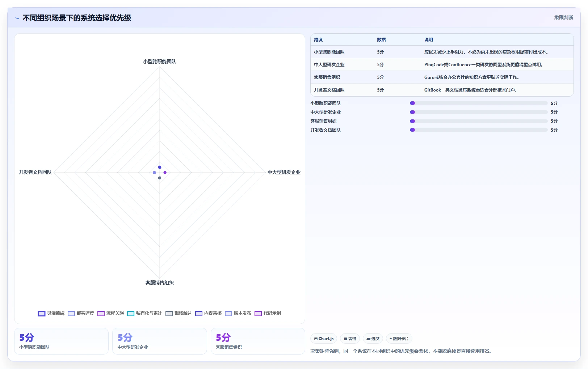Image resolution: width=588 pixels, height=369 pixels.
Task: Click the 象限判断 tag in the header
Action: point(563,17)
